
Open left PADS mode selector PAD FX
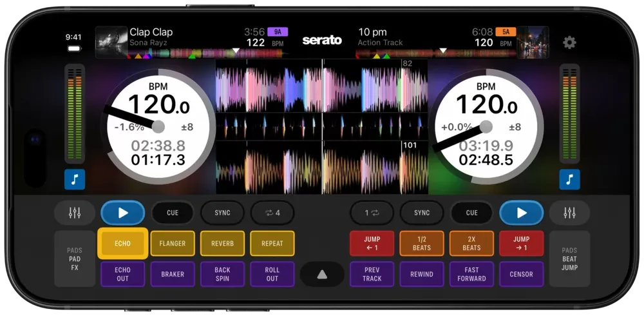point(75,259)
